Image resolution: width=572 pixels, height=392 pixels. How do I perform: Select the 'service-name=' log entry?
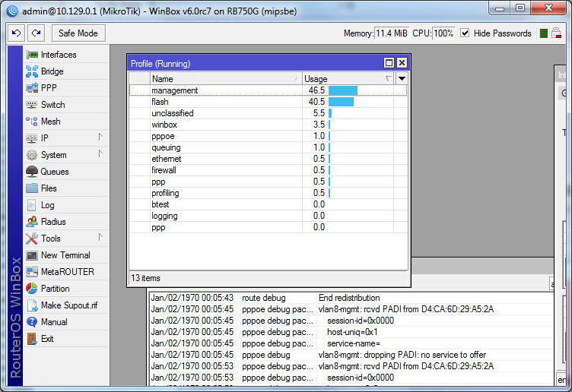tap(352, 343)
